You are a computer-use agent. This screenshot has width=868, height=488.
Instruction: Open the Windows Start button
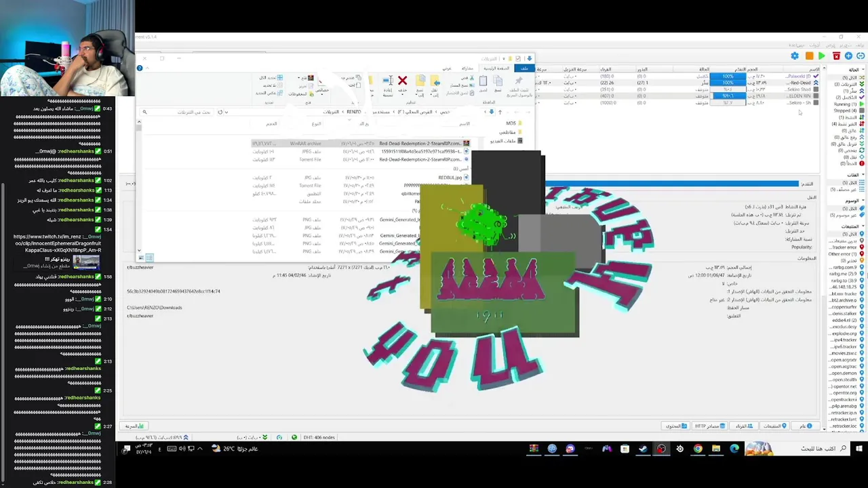click(x=859, y=449)
